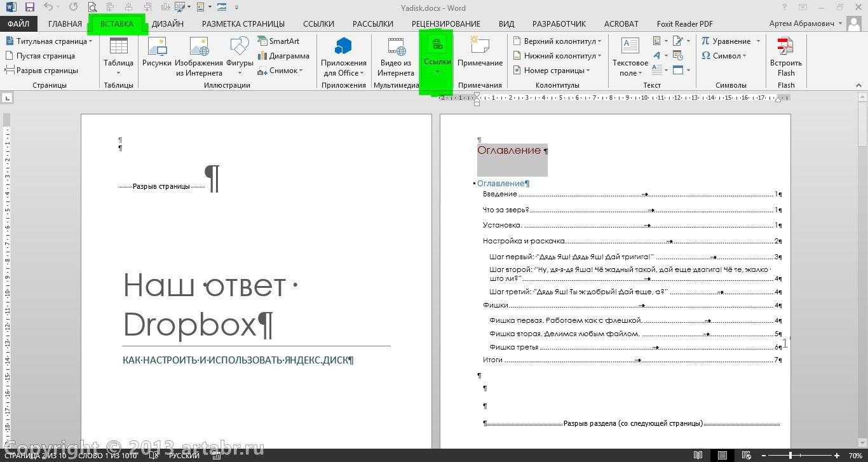Click the Save icon in quick access toolbar

pyautogui.click(x=30, y=8)
